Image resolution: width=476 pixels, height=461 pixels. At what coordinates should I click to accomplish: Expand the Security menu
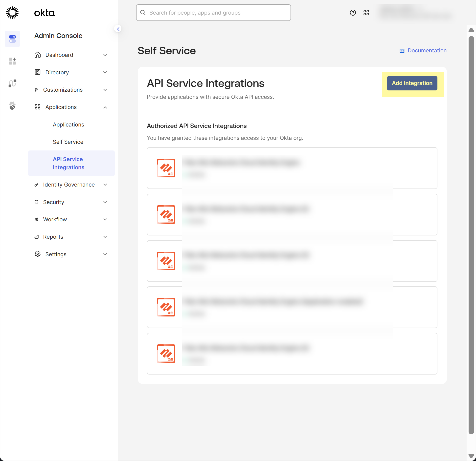54,202
